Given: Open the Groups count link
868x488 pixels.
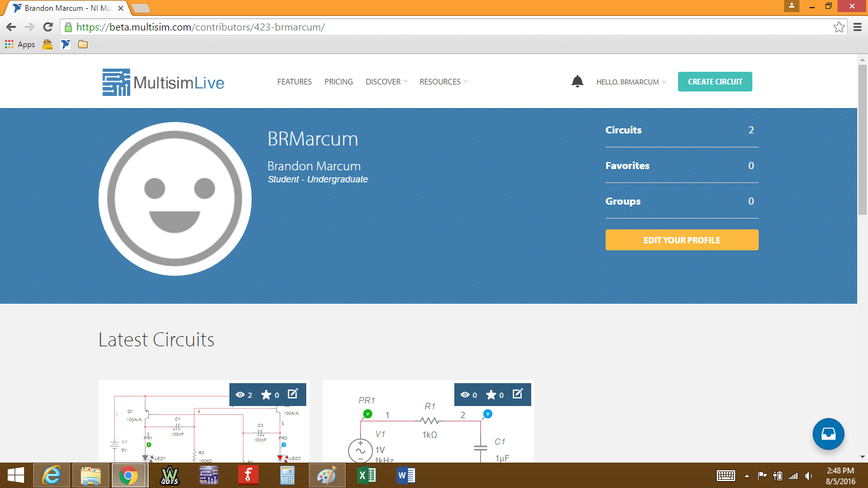Looking at the screenshot, I should pyautogui.click(x=682, y=201).
